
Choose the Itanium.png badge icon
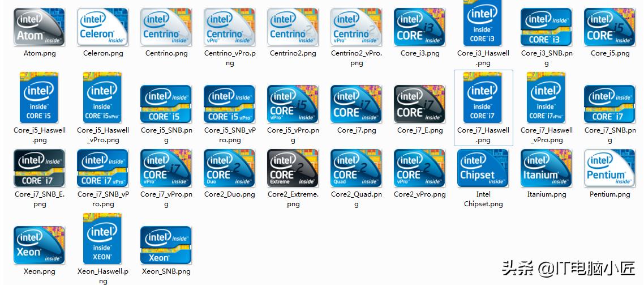[546, 168]
